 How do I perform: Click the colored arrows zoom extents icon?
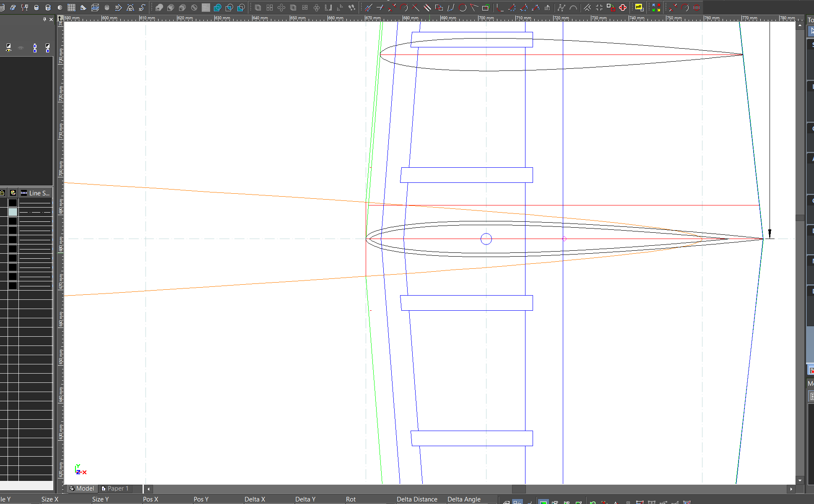pyautogui.click(x=656, y=8)
